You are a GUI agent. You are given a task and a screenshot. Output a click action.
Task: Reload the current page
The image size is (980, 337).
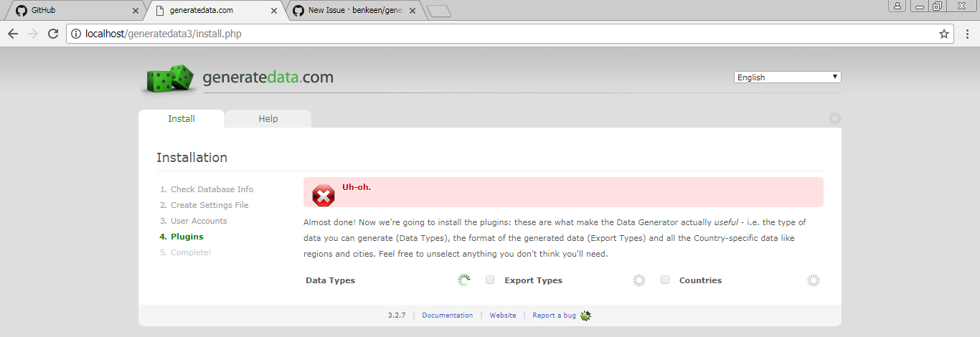53,34
